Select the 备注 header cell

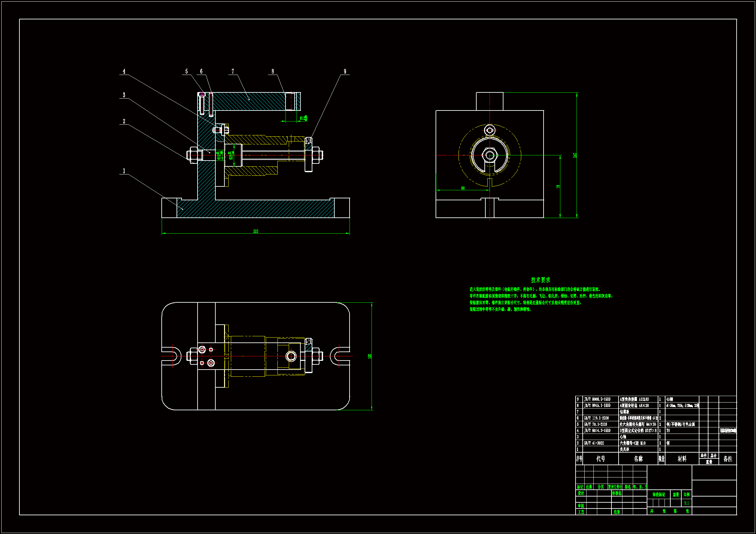click(x=728, y=459)
